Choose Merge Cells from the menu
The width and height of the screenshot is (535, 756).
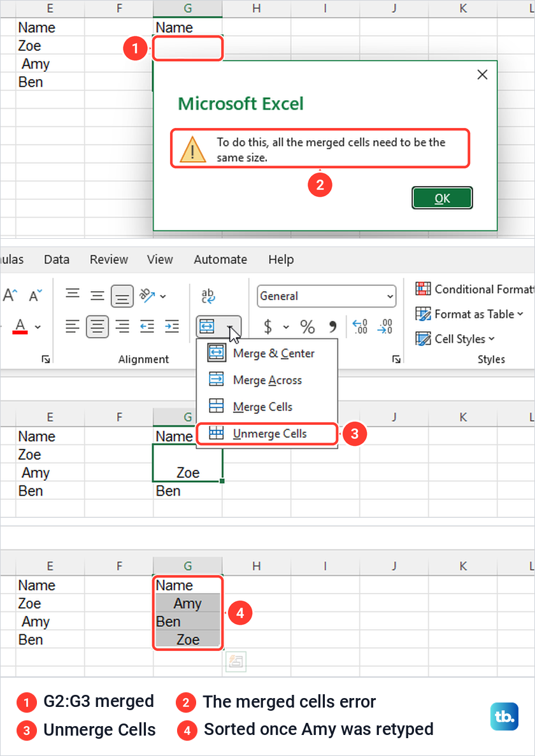pos(267,406)
